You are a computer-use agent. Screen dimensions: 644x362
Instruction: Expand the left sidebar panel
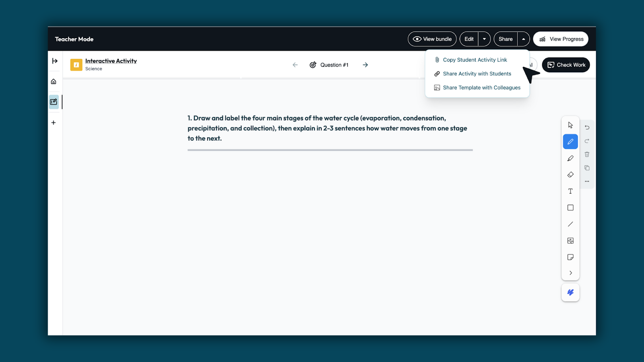point(55,61)
